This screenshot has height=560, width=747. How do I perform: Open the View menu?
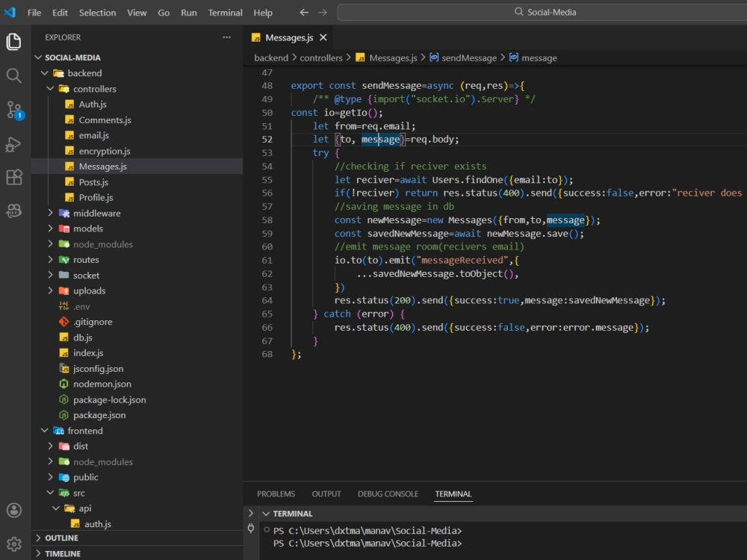click(x=137, y=13)
